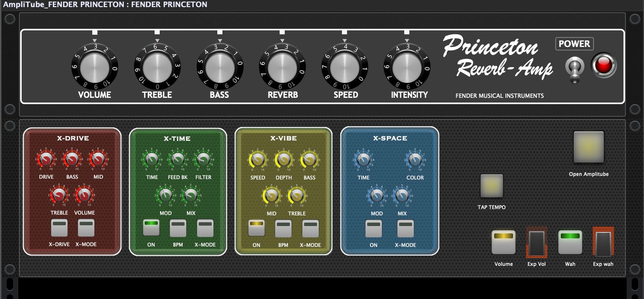Toggle the X-DRIVE pedal switch
Screen dimensions: 644x299
[x=59, y=228]
